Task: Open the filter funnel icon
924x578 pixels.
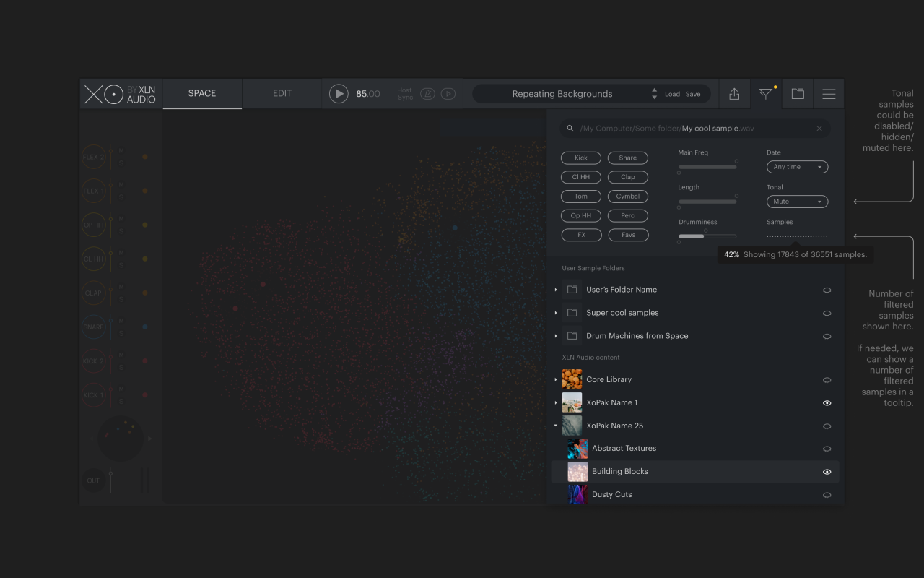Action: point(766,94)
